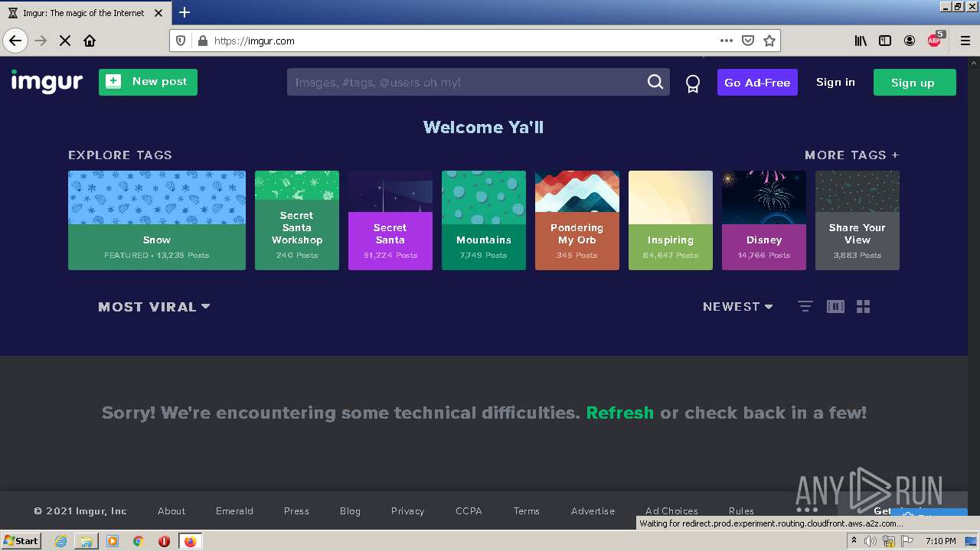This screenshot has width=980, height=551.
Task: Launch Internet Explorer from taskbar
Action: click(60, 541)
